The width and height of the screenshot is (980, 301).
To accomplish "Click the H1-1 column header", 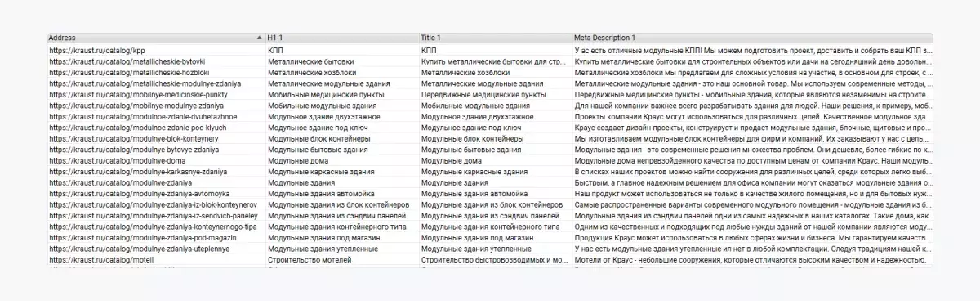I will pyautogui.click(x=341, y=38).
